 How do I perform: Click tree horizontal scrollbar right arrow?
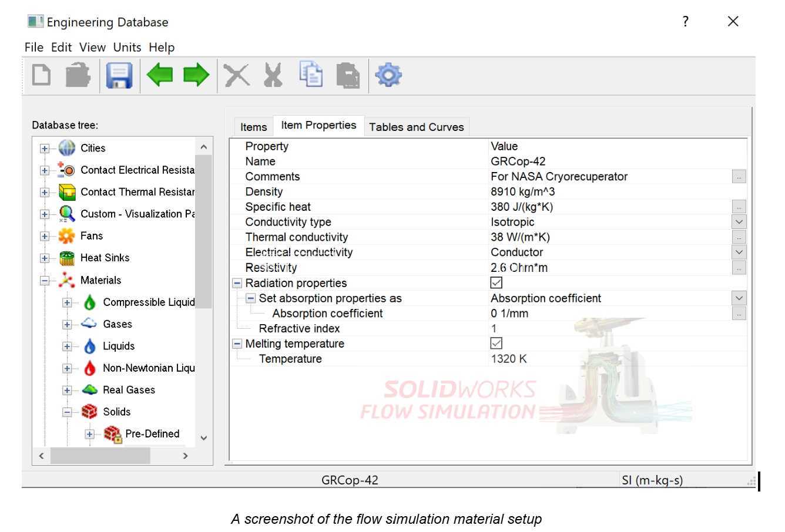(x=186, y=456)
